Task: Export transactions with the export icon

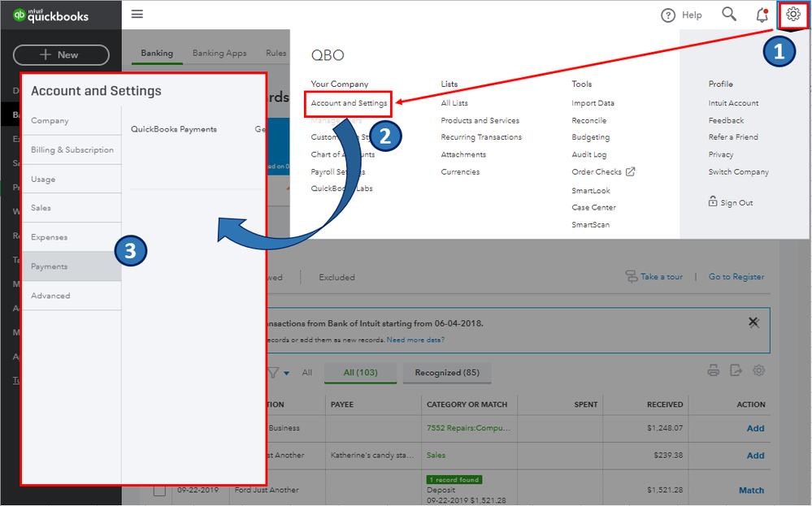Action: coord(736,370)
